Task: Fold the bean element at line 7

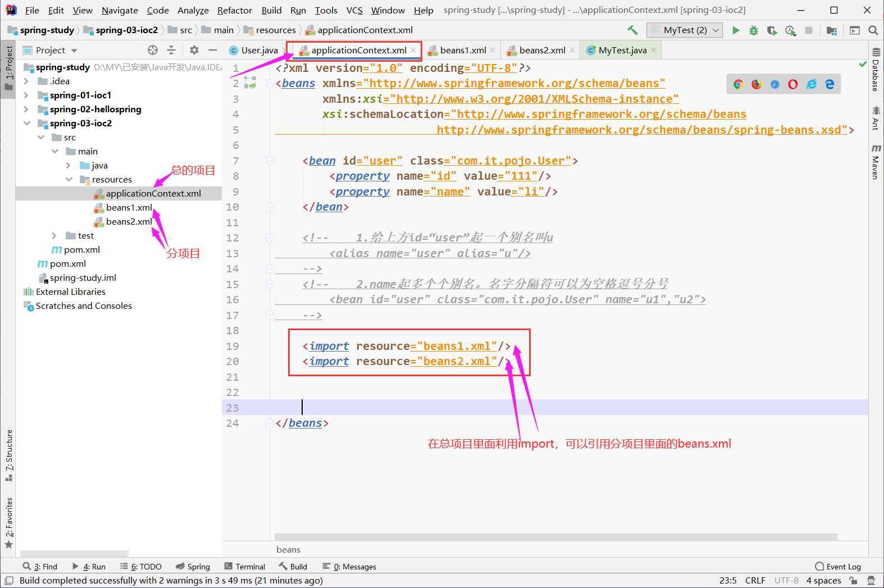Action: tap(270, 161)
